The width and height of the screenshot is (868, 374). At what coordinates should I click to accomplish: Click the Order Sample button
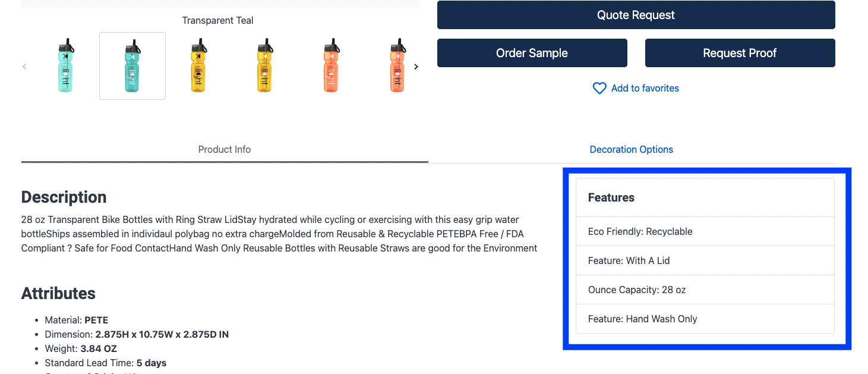pyautogui.click(x=532, y=53)
